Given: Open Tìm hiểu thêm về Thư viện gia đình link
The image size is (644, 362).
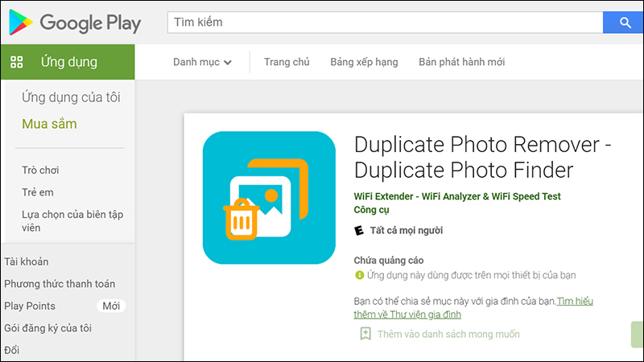Looking at the screenshot, I should click(x=473, y=308).
